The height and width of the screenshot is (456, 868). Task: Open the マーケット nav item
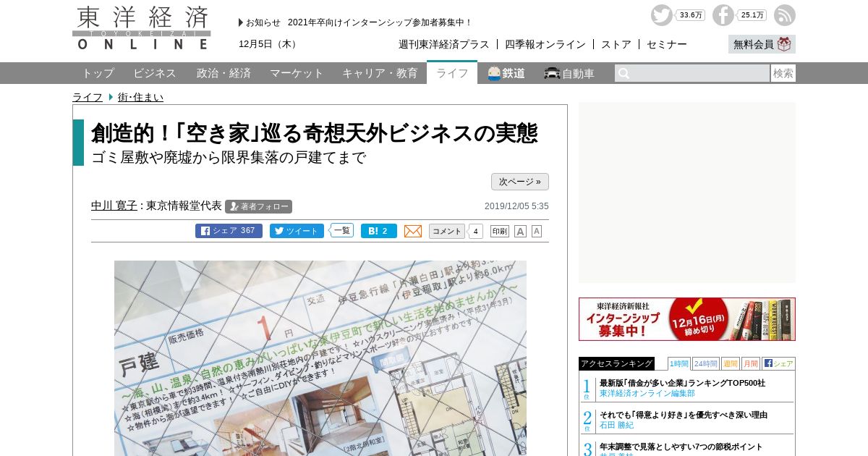(297, 73)
